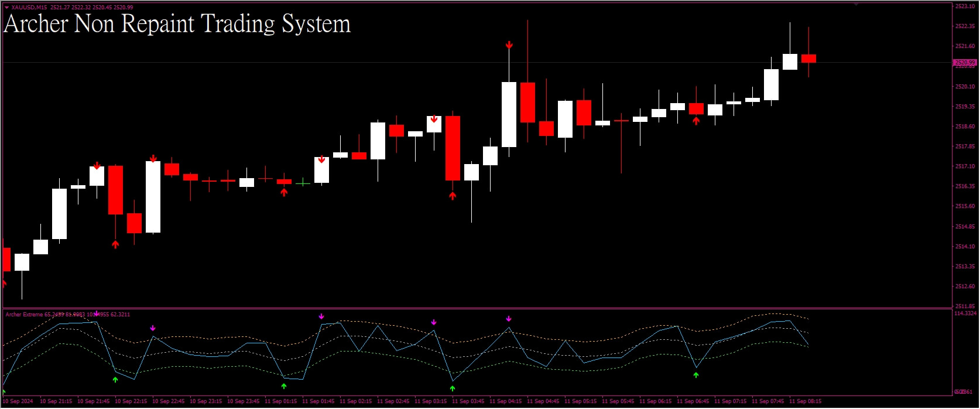980x409 pixels.
Task: Click the 2518.60 price scale label
Action: 965,126
